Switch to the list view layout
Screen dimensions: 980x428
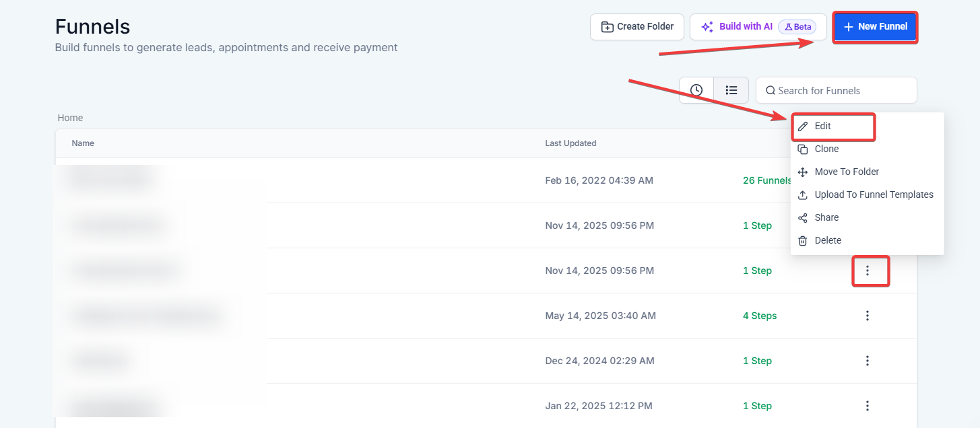pos(731,90)
